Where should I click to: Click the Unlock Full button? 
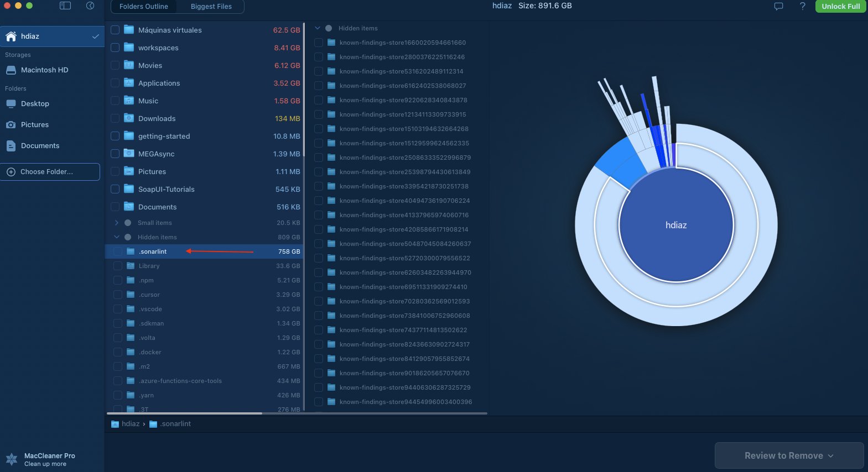tap(840, 7)
